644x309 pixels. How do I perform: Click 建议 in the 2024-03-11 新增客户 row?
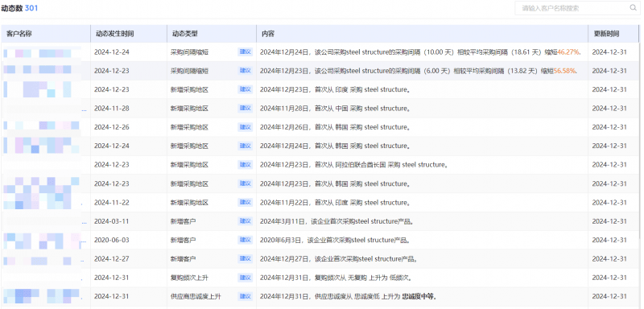coord(246,221)
